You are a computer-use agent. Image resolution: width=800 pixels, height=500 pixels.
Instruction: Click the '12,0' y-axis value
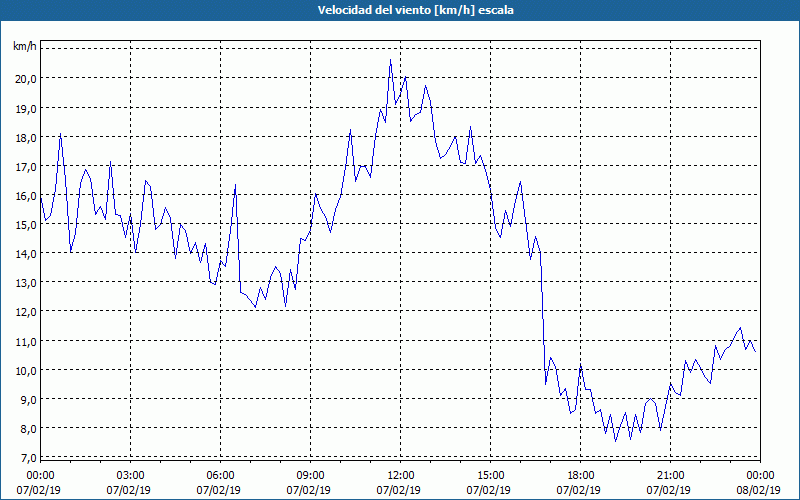point(25,312)
